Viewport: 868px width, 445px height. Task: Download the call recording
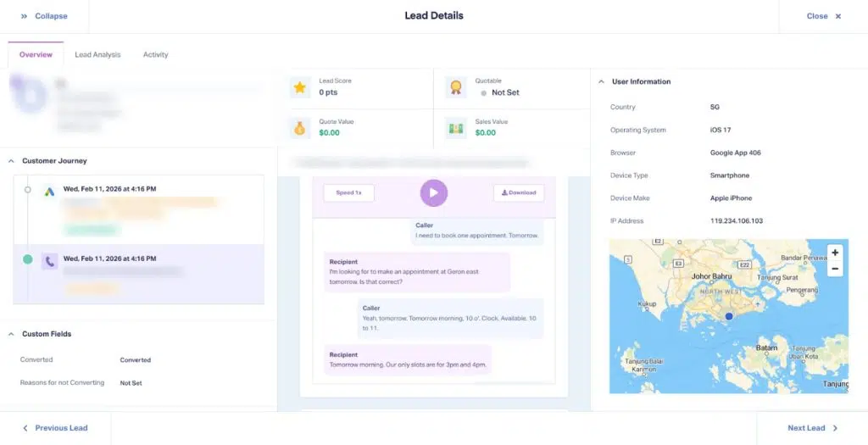[518, 192]
